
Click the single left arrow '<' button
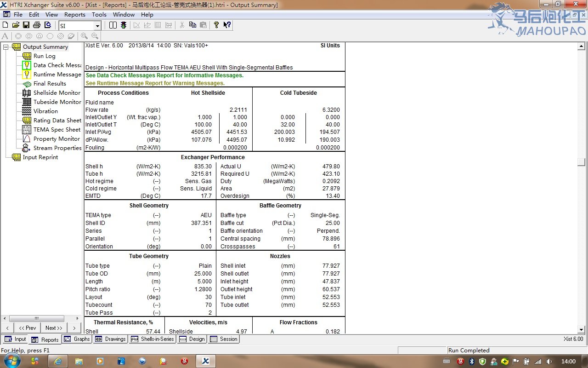click(x=7, y=328)
